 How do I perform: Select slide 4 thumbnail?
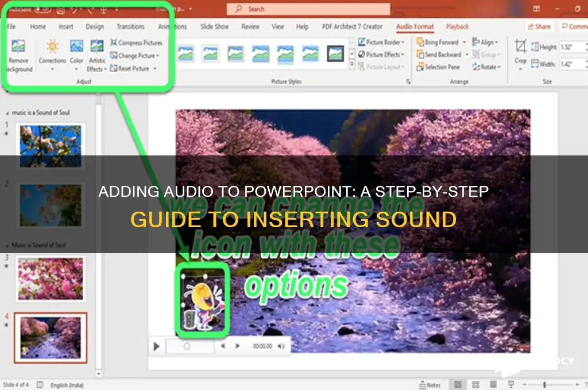(51, 338)
